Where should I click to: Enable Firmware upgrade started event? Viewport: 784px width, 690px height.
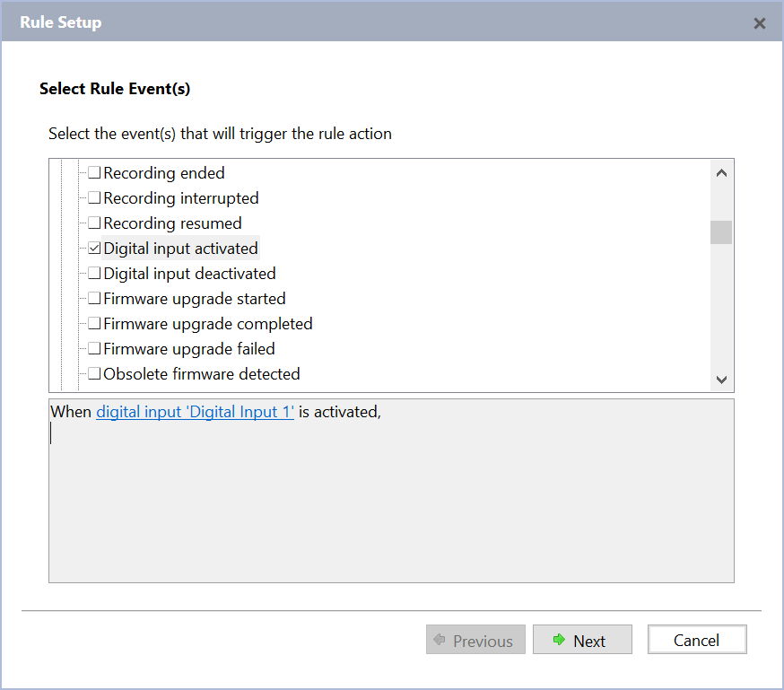[94, 299]
